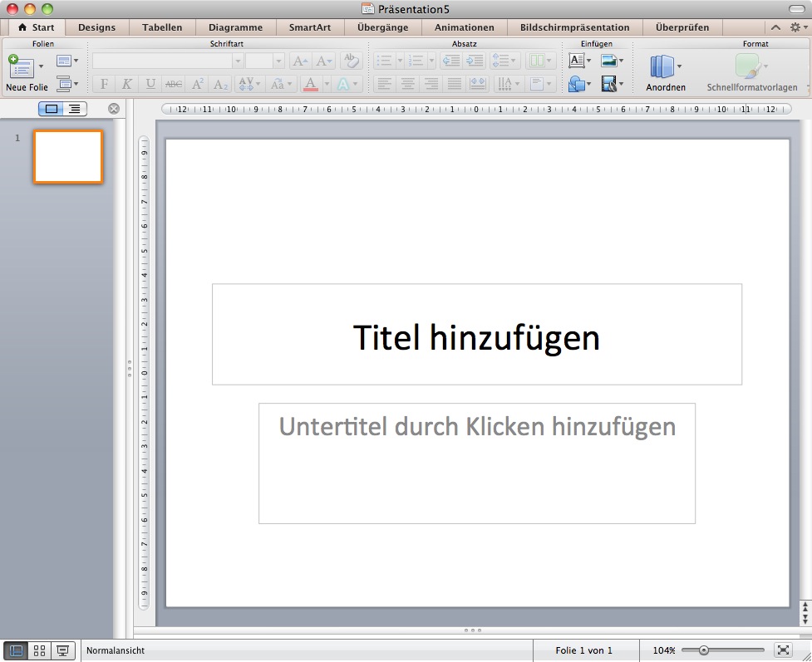This screenshot has width=812, height=662.
Task: Toggle outline view in slide pane
Action: [75, 109]
